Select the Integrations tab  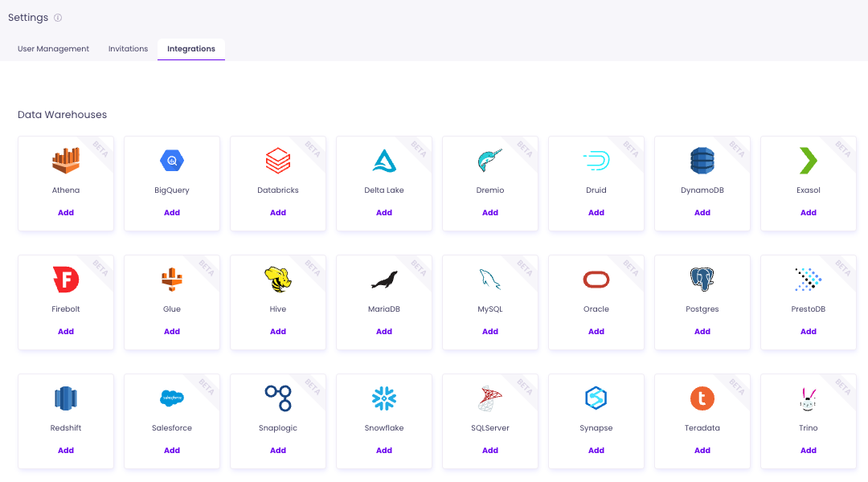pyautogui.click(x=191, y=49)
